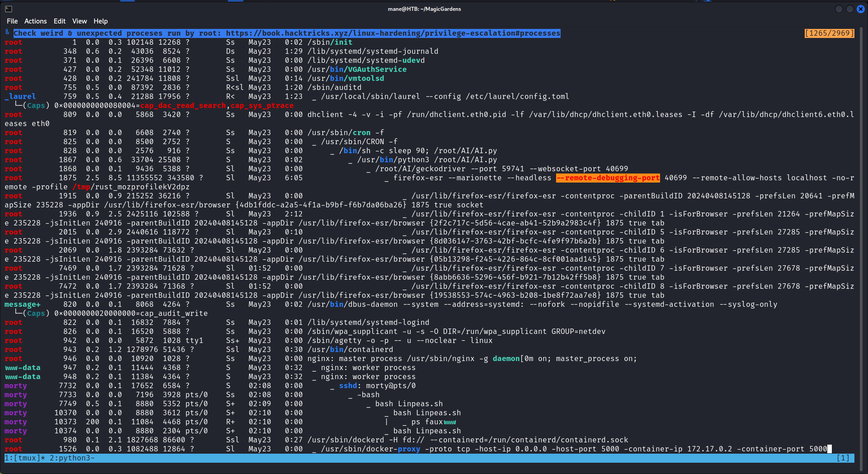868x474 pixels.
Task: Open the Actions menu
Action: [x=35, y=21]
